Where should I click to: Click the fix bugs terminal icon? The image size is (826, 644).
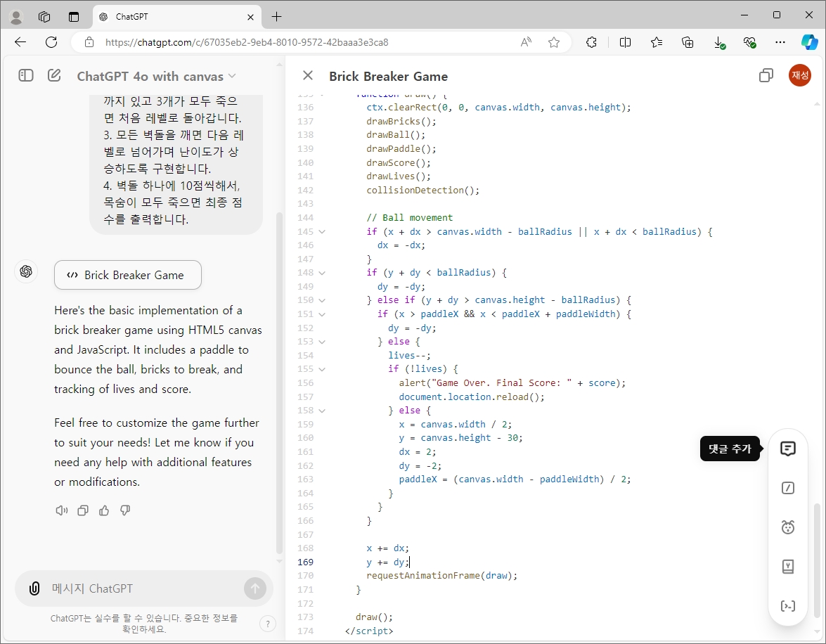pyautogui.click(x=787, y=606)
